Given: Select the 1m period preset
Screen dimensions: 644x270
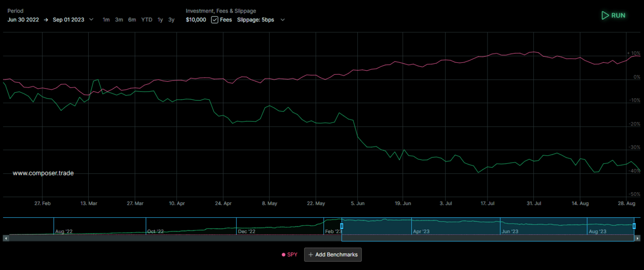Looking at the screenshot, I should click(x=106, y=20).
